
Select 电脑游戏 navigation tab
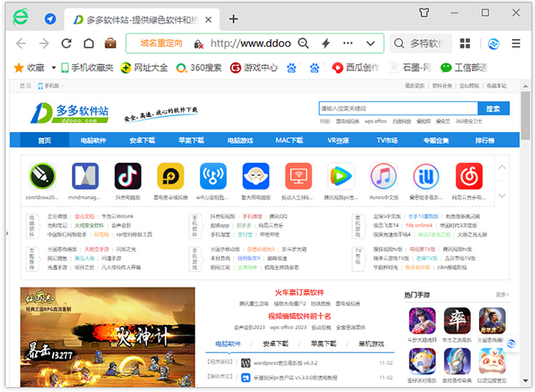click(x=240, y=140)
